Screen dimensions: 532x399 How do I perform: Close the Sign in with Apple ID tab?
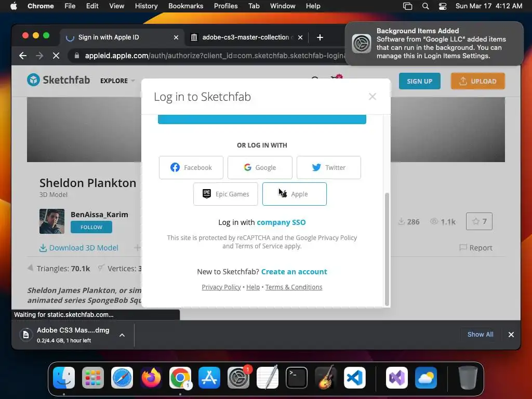pos(176,37)
